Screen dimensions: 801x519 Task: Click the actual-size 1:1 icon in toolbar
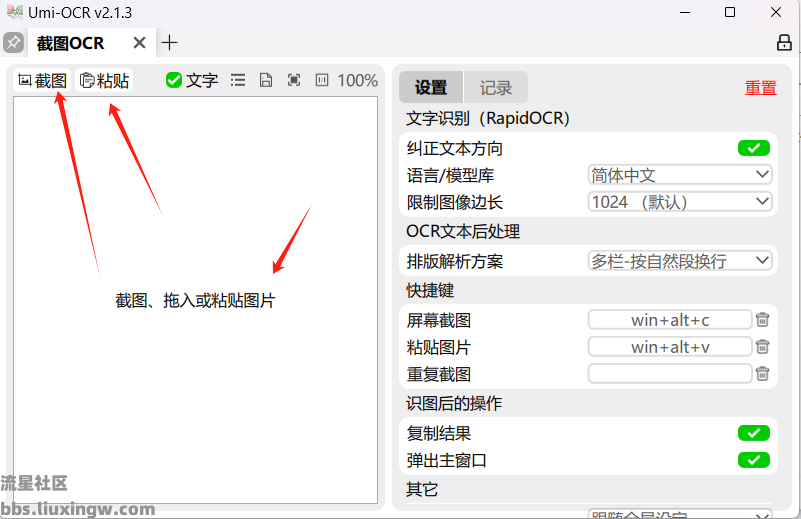pos(322,80)
